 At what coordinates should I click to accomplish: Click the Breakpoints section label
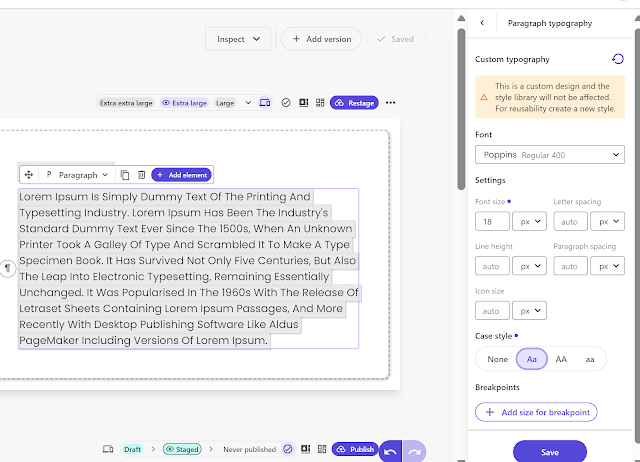click(497, 387)
